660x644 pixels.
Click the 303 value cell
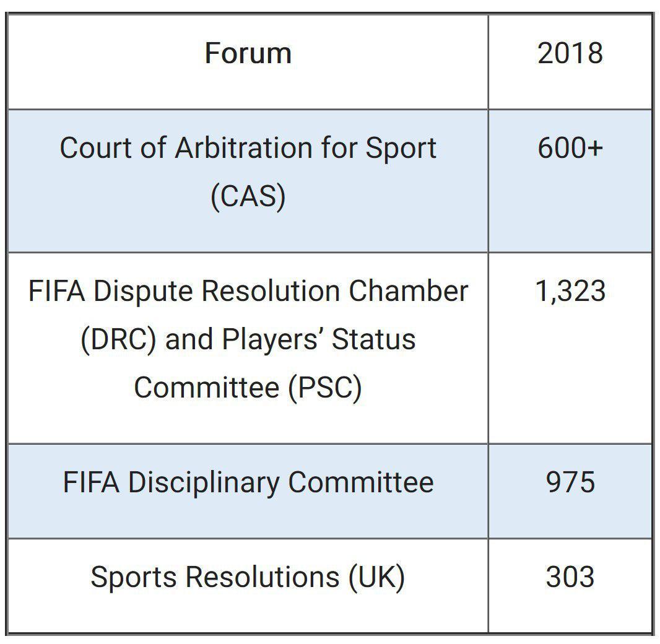pos(570,586)
